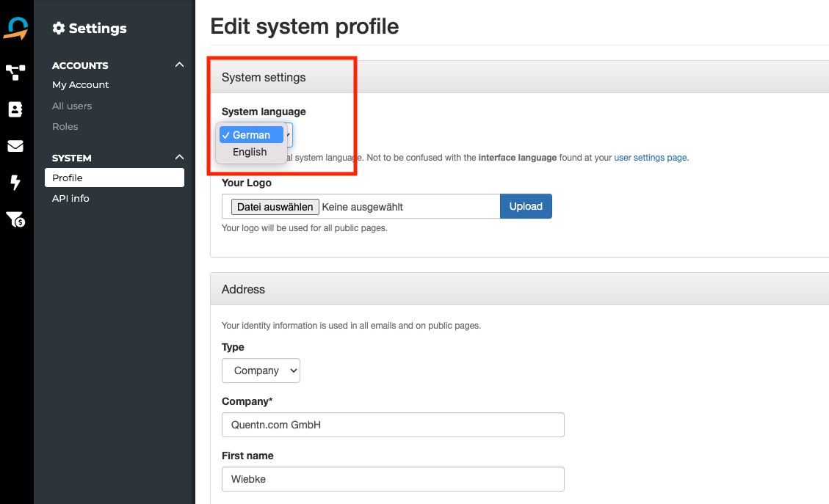Collapse the ACCOUNTS section
This screenshot has height=504, width=829.
(x=179, y=65)
